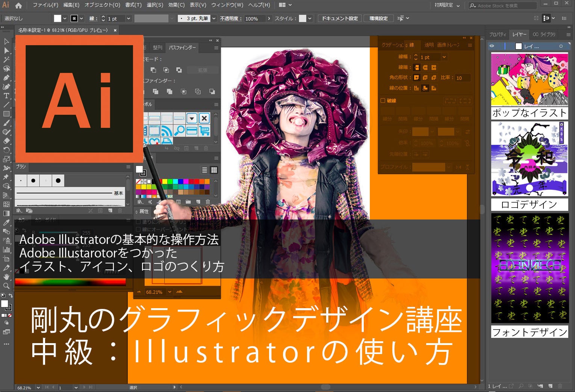Screen dimensions: 575x392
Task: Choose the Rotate tool
Action: [6, 150]
